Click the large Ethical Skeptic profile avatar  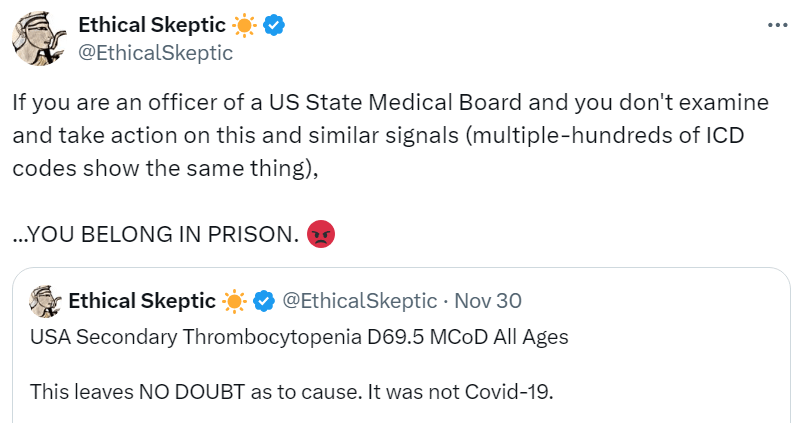point(39,39)
